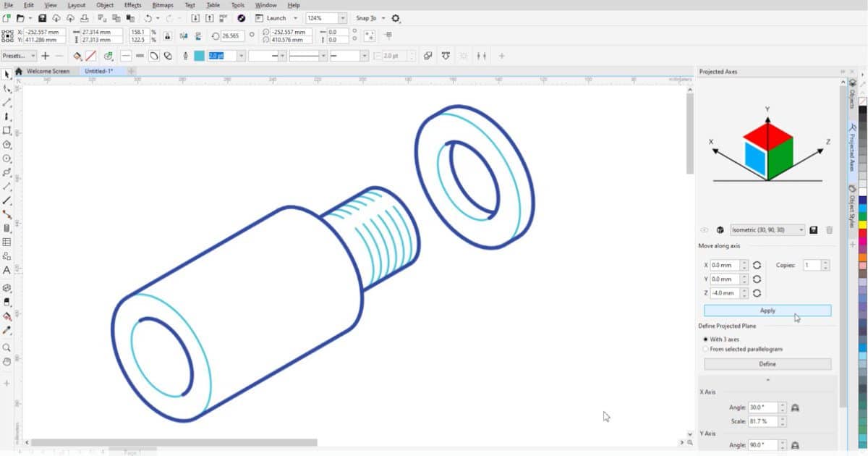868x456 pixels.
Task: Open the Isometric (30, 90, 30) preset dropdown
Action: (x=801, y=230)
